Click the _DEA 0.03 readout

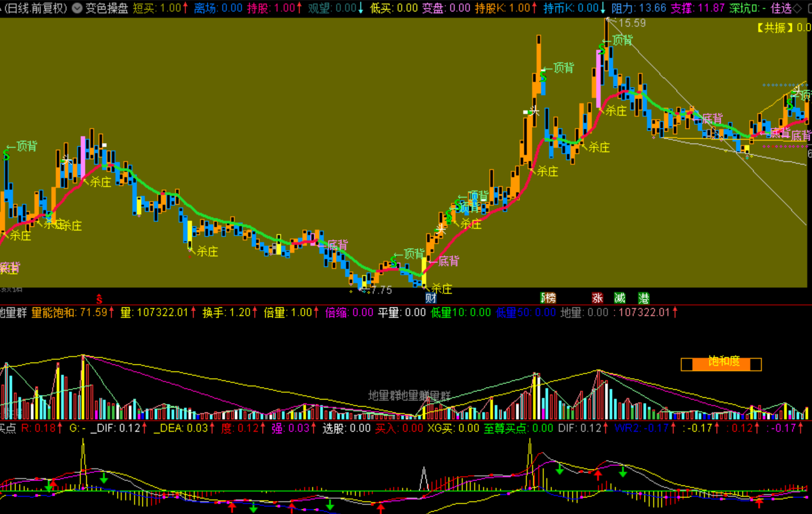pos(181,428)
